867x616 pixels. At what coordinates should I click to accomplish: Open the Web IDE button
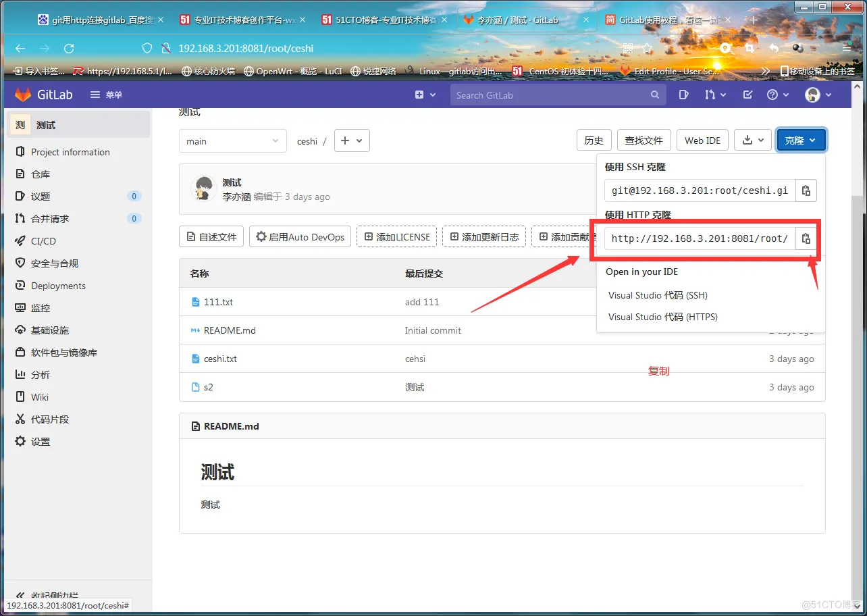(x=702, y=140)
